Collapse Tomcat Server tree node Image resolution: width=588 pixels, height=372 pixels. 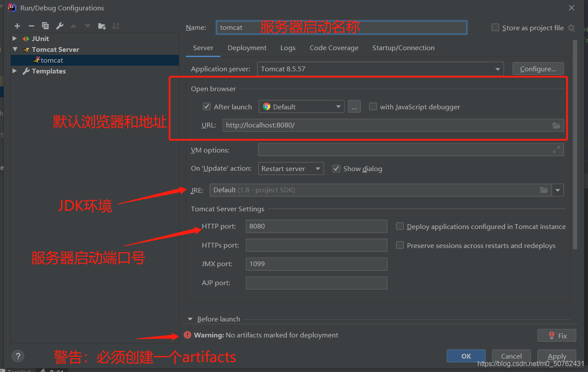15,49
